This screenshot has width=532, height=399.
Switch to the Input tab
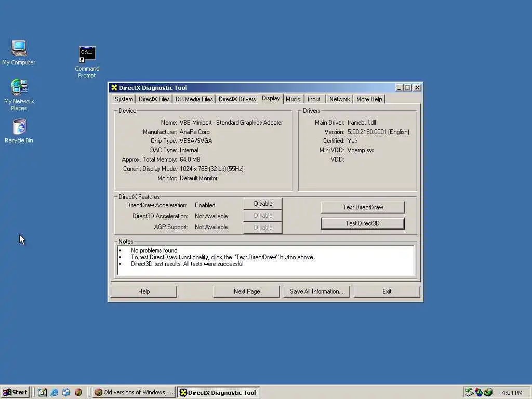click(314, 99)
